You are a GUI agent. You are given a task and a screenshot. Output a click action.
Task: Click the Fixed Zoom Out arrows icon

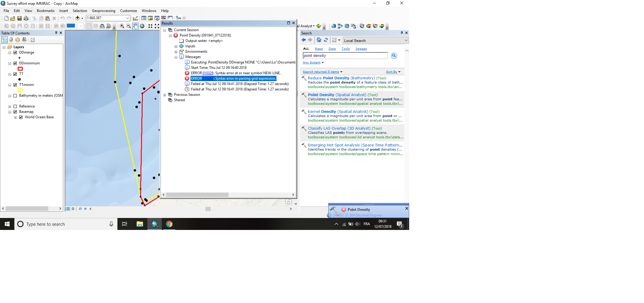click(x=157, y=26)
